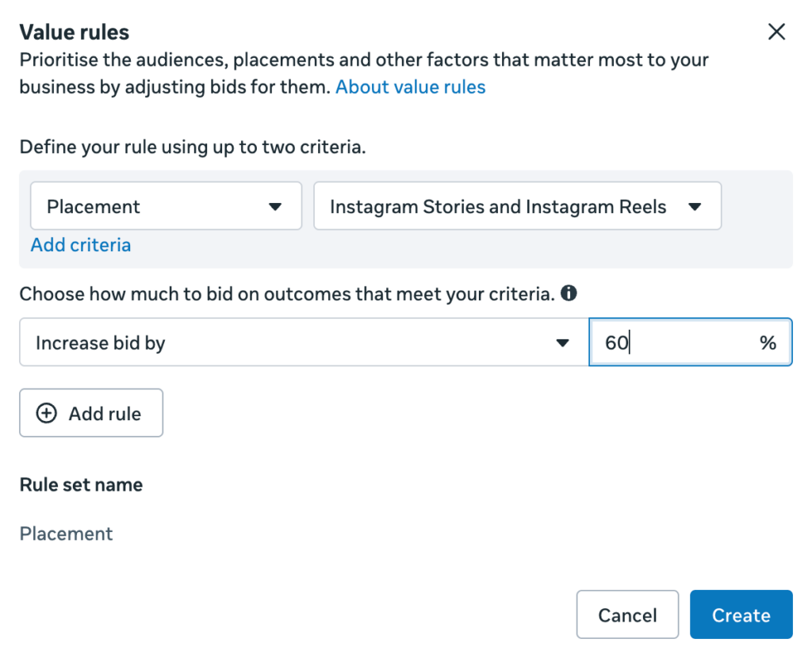Expand Instagram Stories and Instagram Reels dropdown

pyautogui.click(x=517, y=206)
